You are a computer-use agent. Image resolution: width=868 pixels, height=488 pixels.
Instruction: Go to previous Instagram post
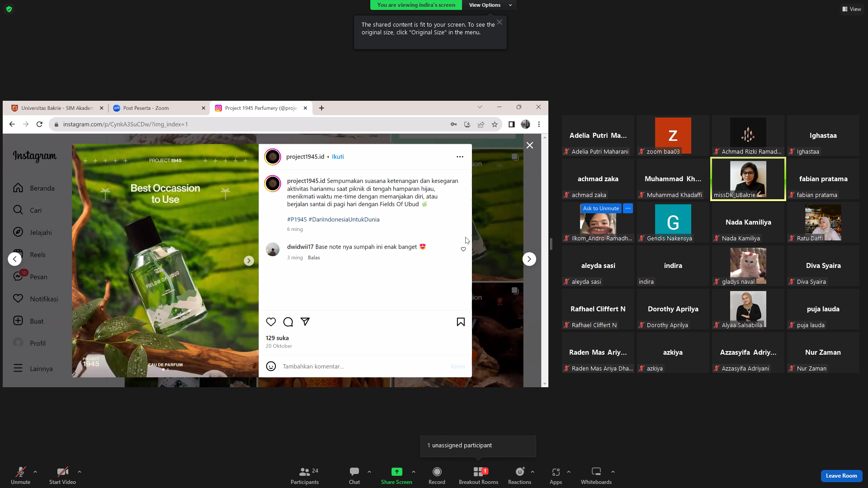14,259
